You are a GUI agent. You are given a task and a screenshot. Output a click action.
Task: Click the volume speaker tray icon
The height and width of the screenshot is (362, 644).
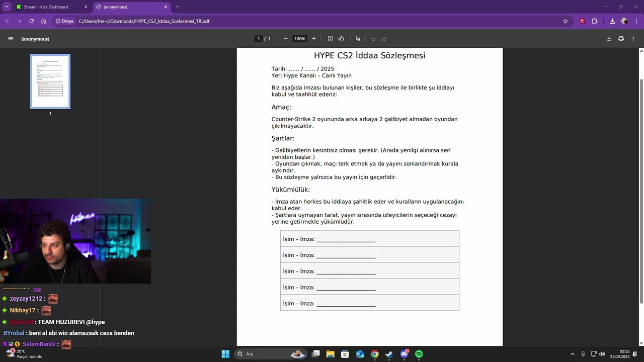602,354
